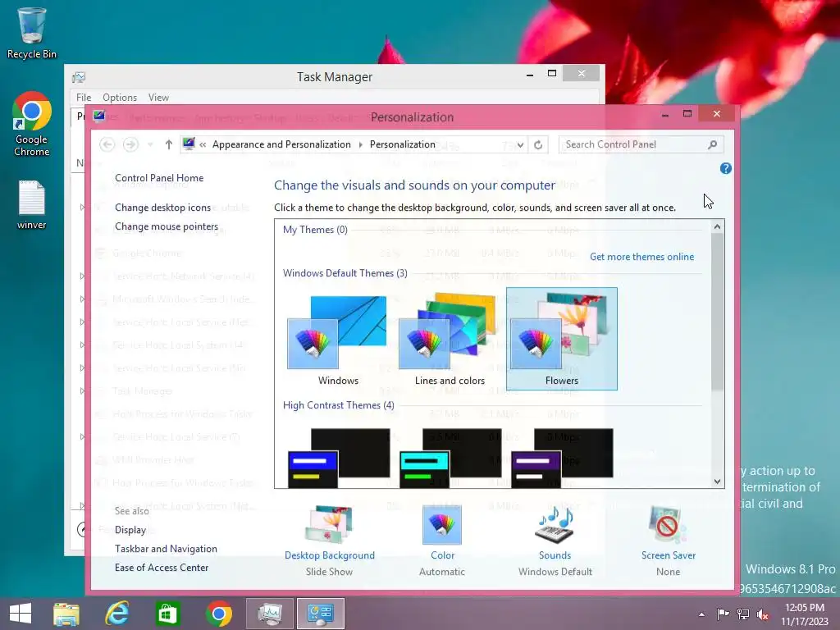840x630 pixels.
Task: Open Desktop Background slideshow settings icon
Action: tap(330, 524)
